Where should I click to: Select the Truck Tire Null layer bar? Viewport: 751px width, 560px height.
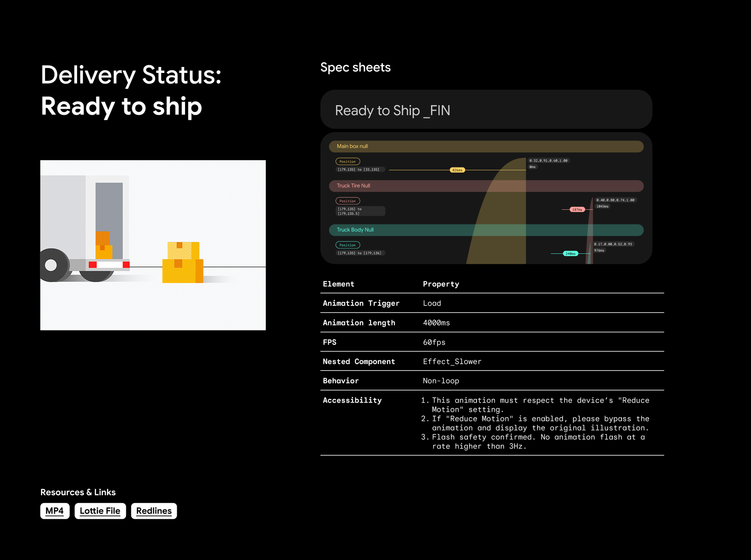486,186
